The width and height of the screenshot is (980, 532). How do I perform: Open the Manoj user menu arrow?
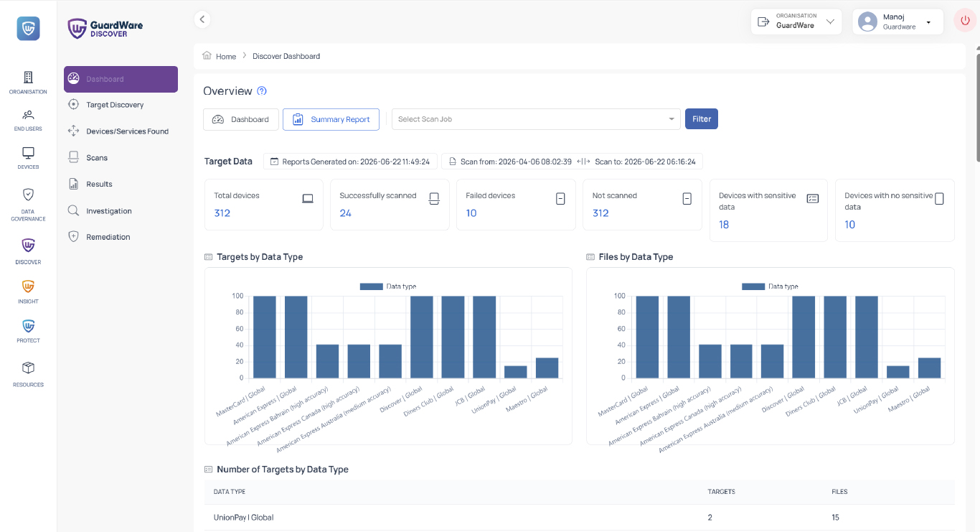click(x=928, y=22)
